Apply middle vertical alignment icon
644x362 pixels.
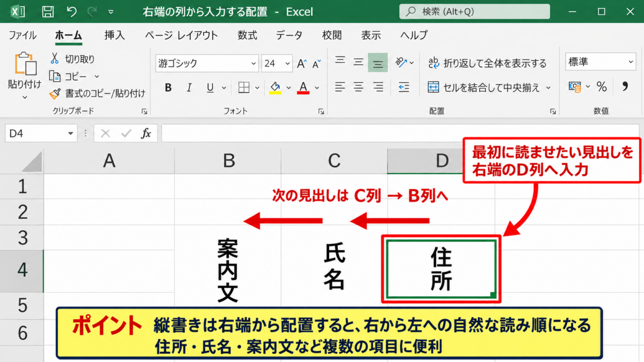coord(358,62)
